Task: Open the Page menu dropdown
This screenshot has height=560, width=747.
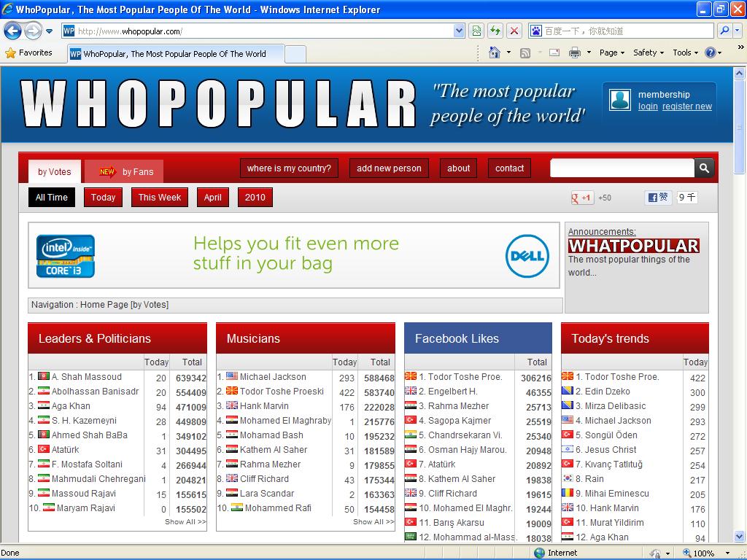Action: point(612,52)
